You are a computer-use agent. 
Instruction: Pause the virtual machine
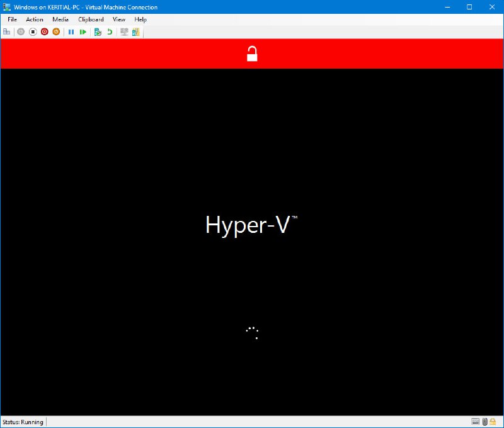point(71,31)
